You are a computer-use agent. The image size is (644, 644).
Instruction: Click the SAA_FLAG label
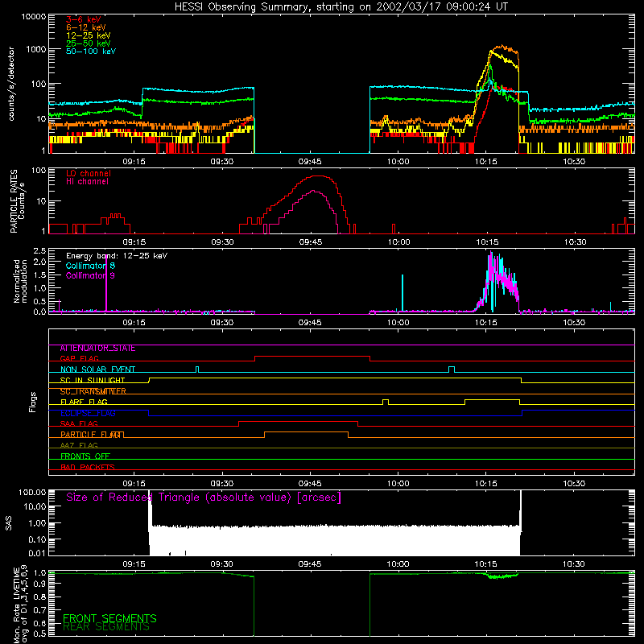(x=79, y=424)
